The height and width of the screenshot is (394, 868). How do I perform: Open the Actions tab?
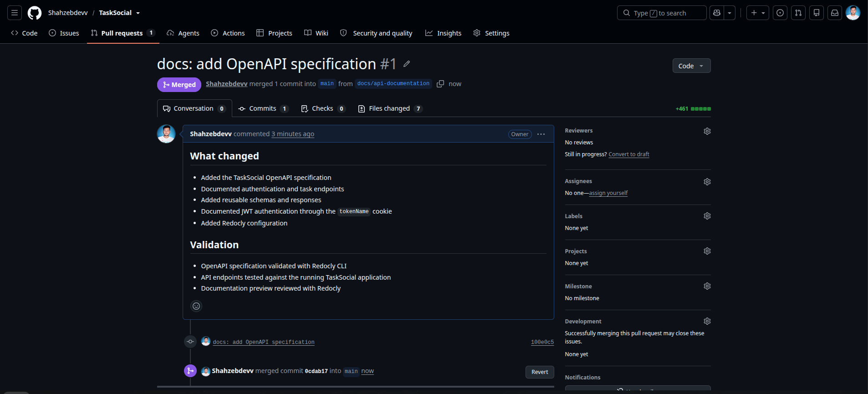pos(228,33)
